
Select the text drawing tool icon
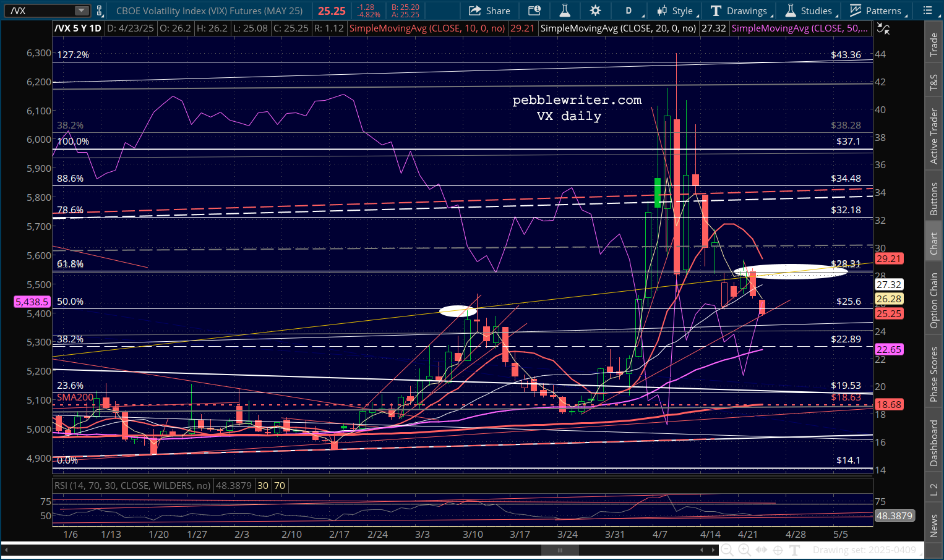[795, 549]
